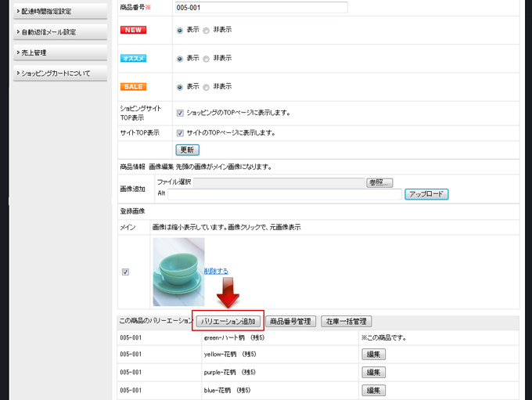Click the orange SALE badge icon

click(133, 87)
